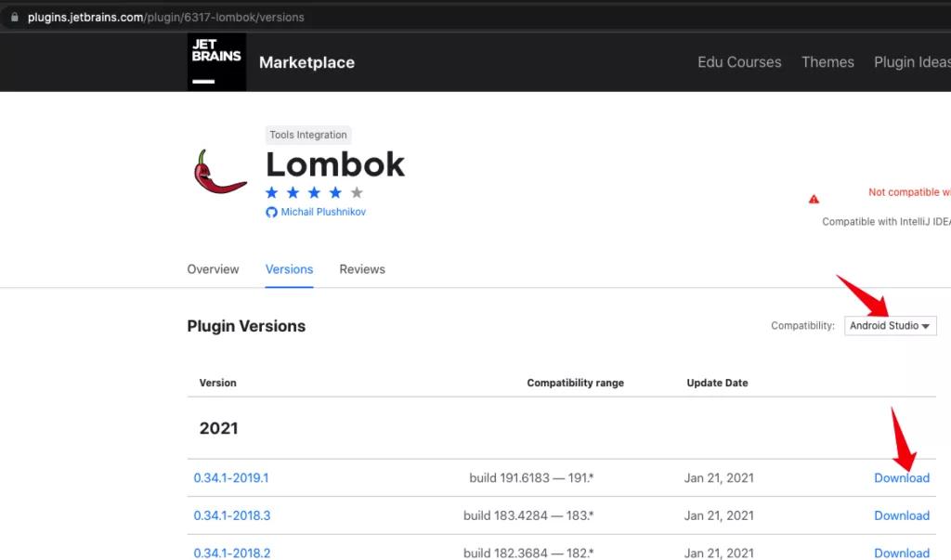Go to Themes in the top navigation

coord(827,62)
